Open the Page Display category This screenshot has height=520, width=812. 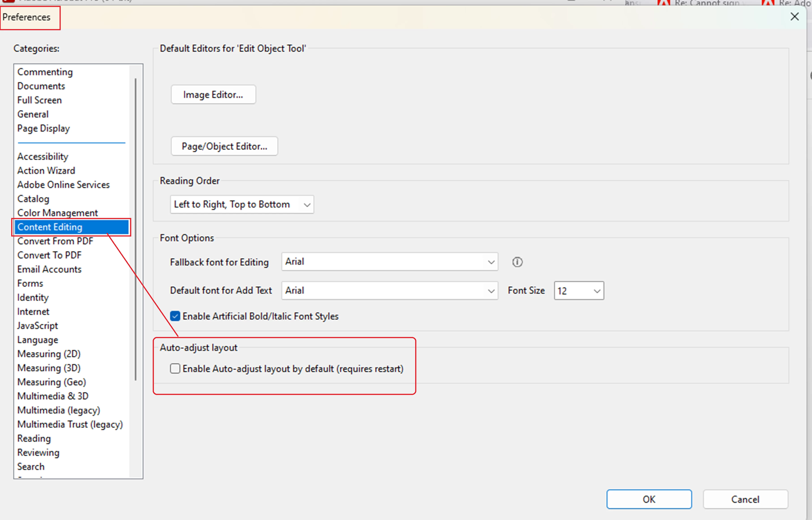(44, 128)
